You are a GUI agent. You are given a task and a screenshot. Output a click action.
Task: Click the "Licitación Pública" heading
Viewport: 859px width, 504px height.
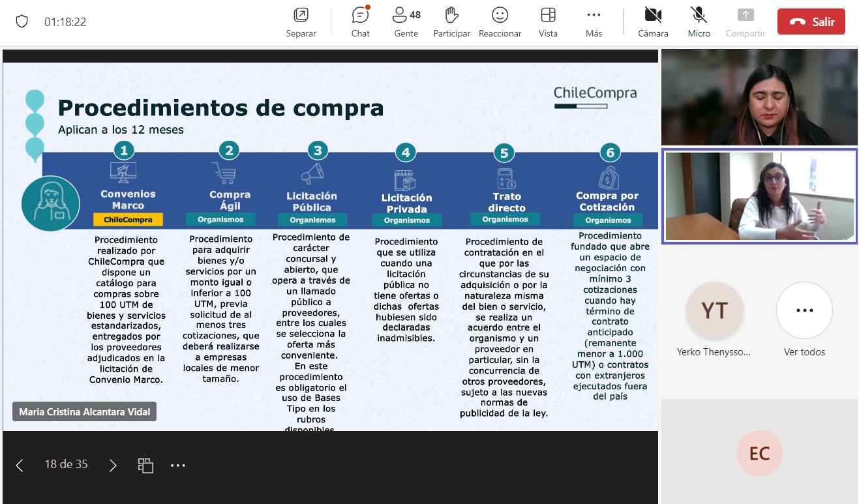coord(312,201)
